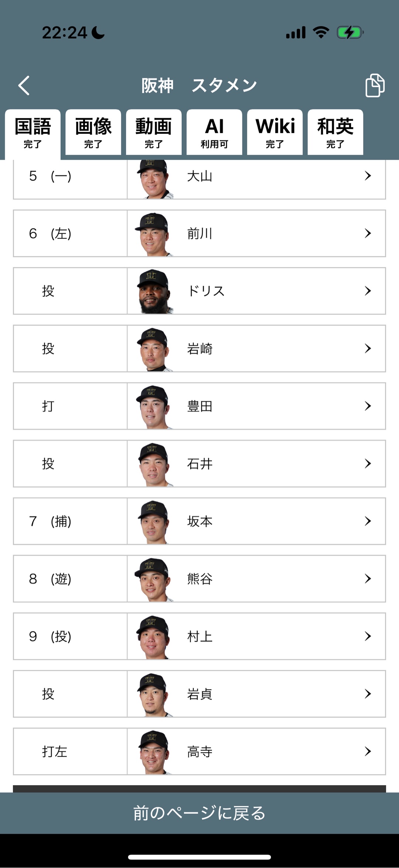Expand the 高寺 row chevron
399x868 pixels.
click(x=368, y=752)
